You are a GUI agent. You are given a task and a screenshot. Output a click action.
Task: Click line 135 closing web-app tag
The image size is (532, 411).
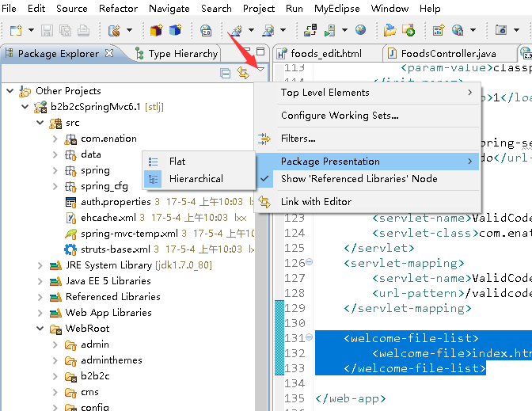pos(351,398)
